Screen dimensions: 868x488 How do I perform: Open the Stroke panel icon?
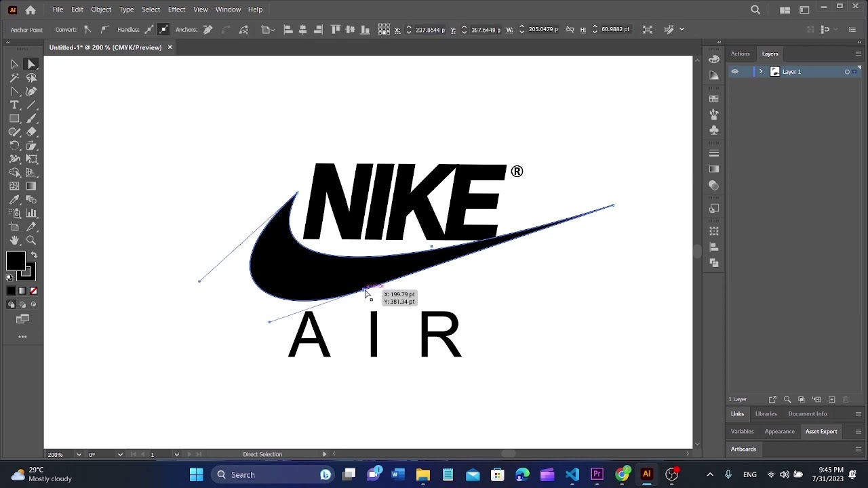click(x=714, y=153)
